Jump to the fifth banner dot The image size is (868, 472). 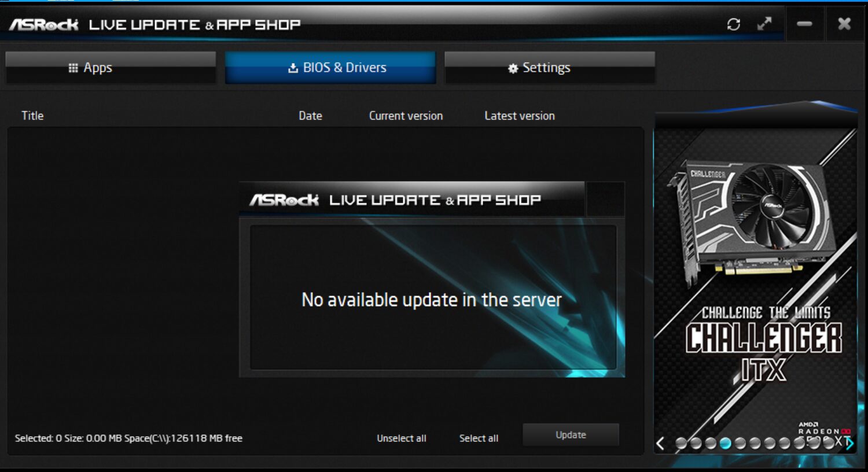[740, 444]
